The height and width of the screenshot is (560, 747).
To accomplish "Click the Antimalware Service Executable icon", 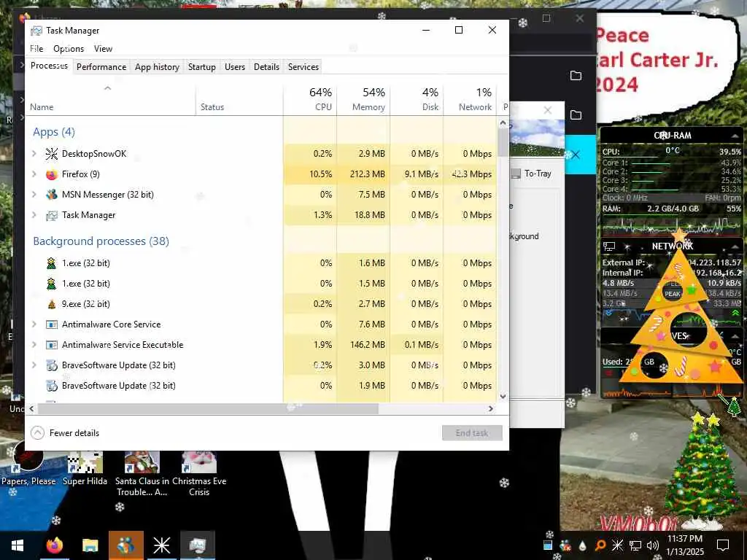I will click(52, 345).
